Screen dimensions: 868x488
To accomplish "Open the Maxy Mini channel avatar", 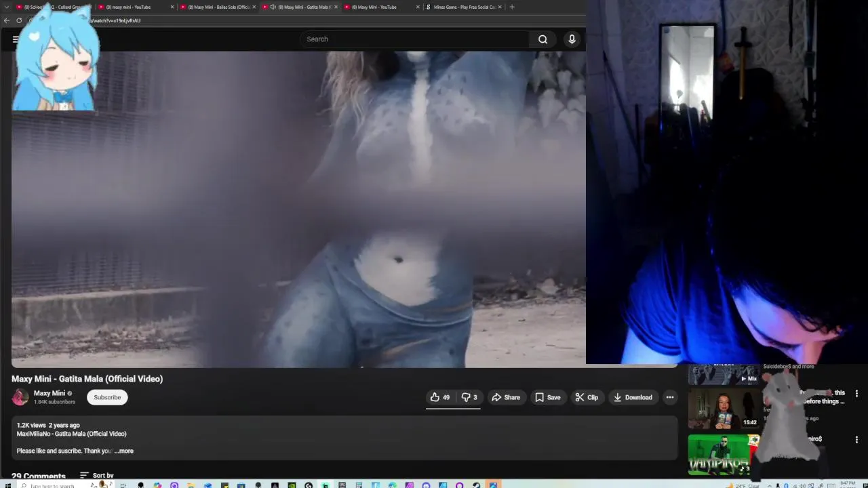I will [x=20, y=397].
